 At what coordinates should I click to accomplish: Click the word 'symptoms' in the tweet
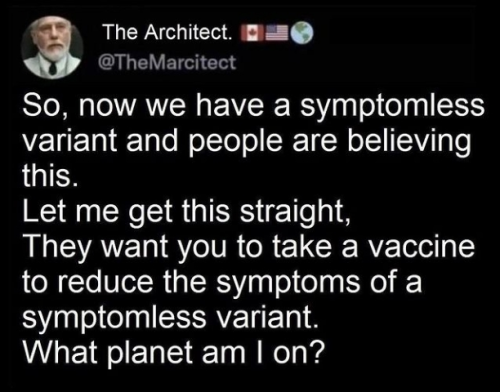(x=288, y=284)
